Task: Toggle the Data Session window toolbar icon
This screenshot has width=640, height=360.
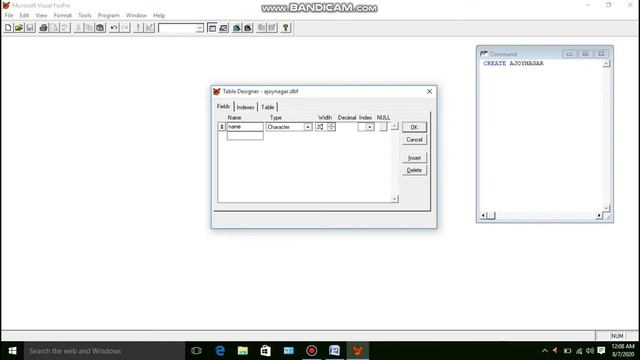Action: (223, 28)
